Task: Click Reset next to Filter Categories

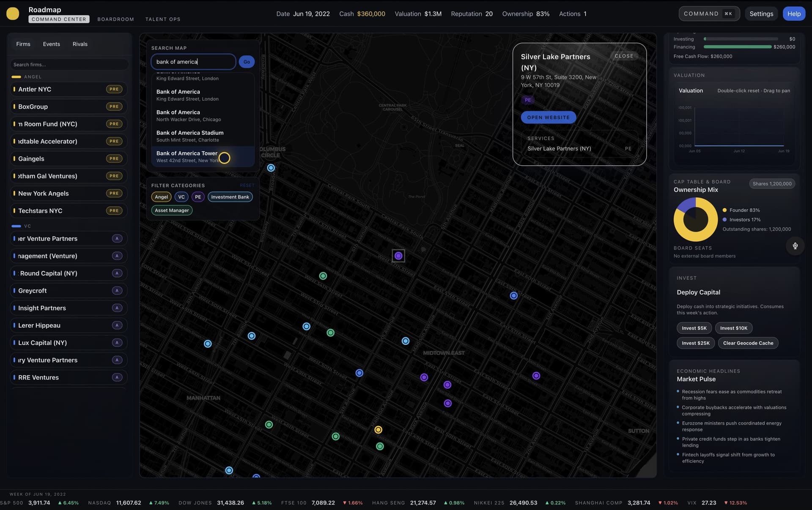Action: coord(247,185)
